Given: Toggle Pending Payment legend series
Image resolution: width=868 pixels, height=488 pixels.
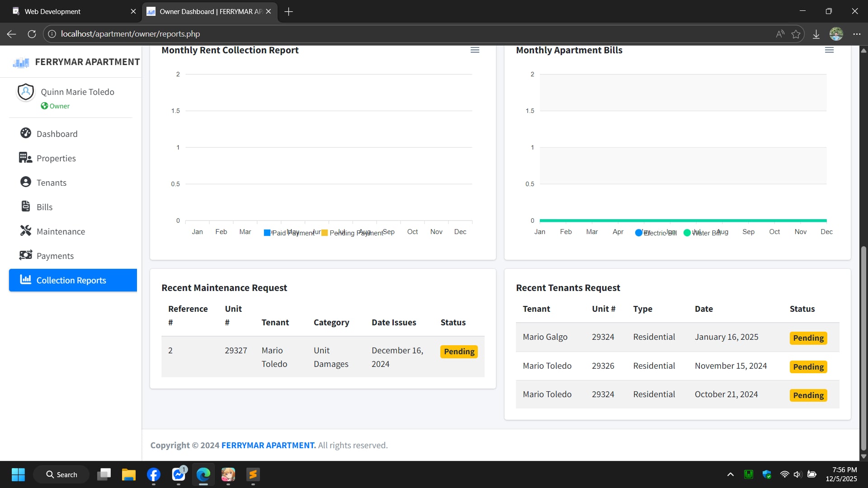Looking at the screenshot, I should [355, 233].
